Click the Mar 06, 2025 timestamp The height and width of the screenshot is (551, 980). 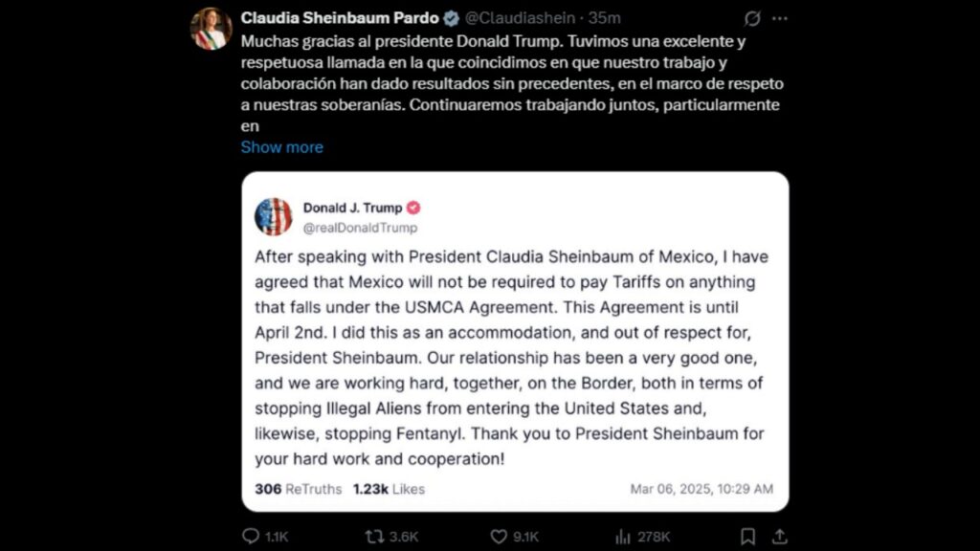702,489
